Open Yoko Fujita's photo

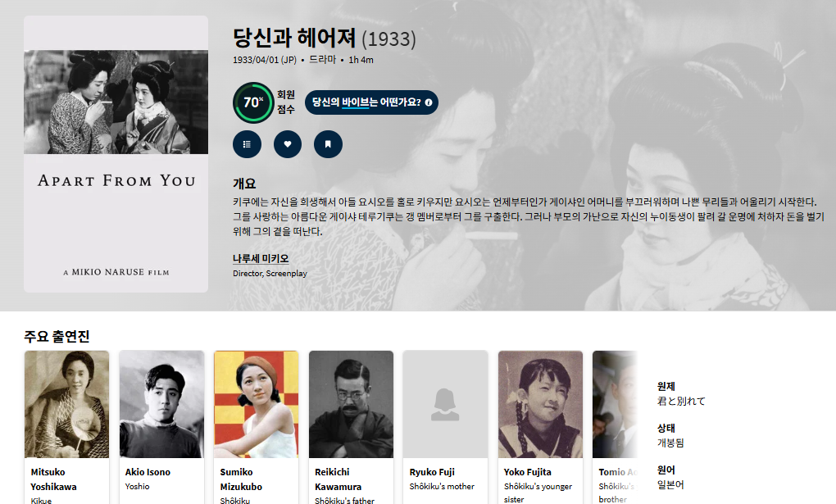coord(540,404)
